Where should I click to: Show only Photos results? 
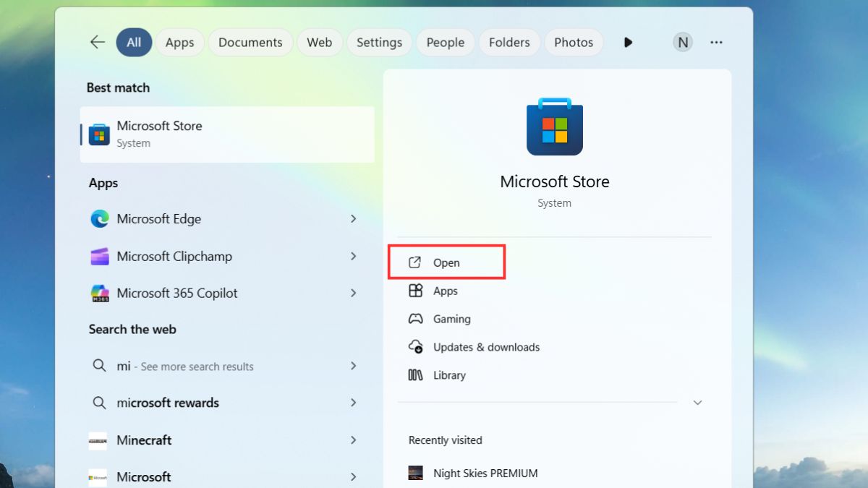pyautogui.click(x=574, y=43)
